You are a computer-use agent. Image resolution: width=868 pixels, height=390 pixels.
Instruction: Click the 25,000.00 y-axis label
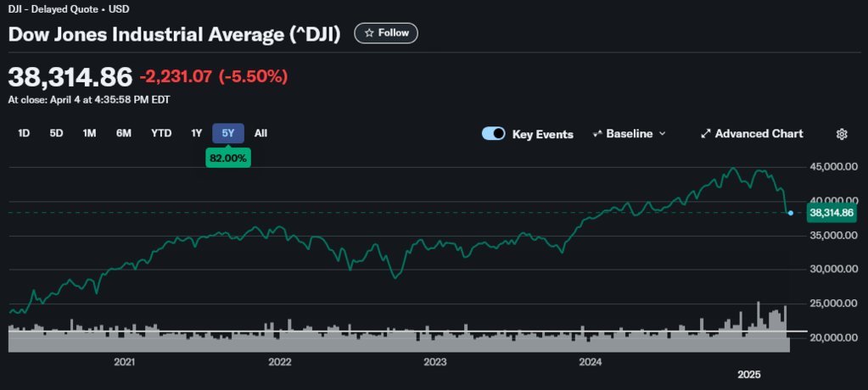pos(833,304)
